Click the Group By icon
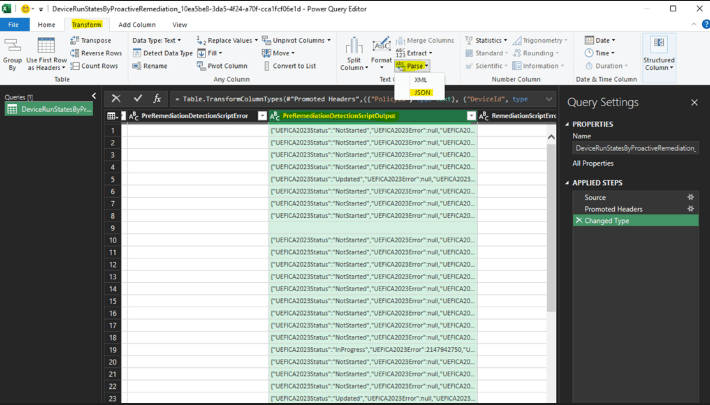The image size is (710, 405). (x=12, y=54)
